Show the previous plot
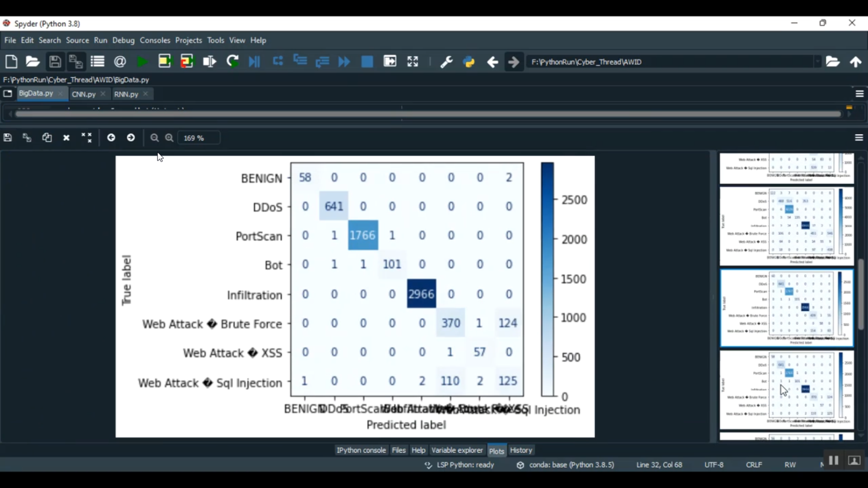The image size is (868, 488). click(x=111, y=138)
